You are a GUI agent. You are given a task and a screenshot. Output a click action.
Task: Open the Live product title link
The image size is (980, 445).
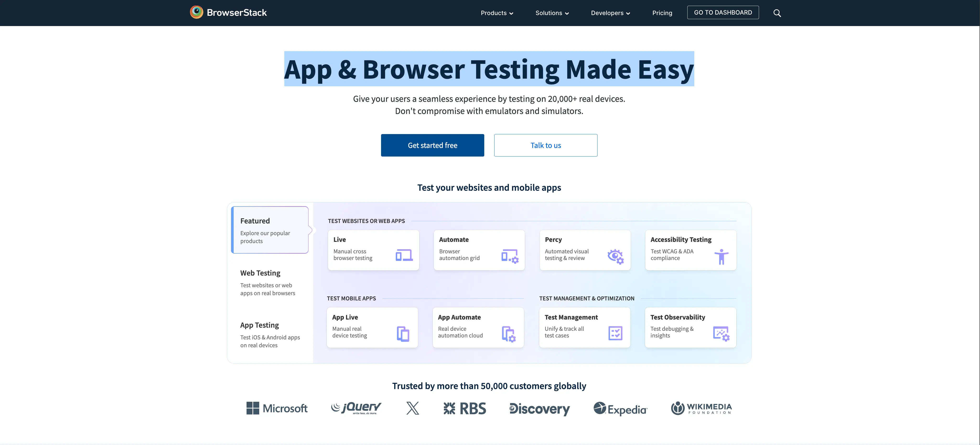[339, 239]
